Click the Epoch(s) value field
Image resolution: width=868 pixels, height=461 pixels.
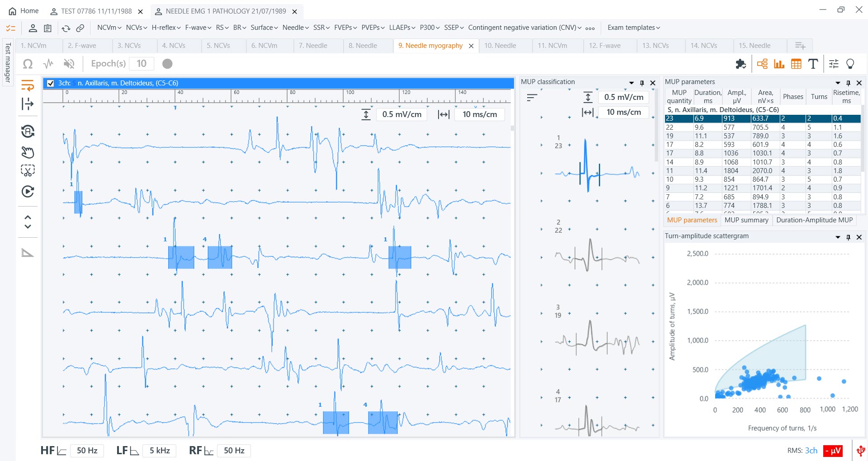click(x=142, y=64)
